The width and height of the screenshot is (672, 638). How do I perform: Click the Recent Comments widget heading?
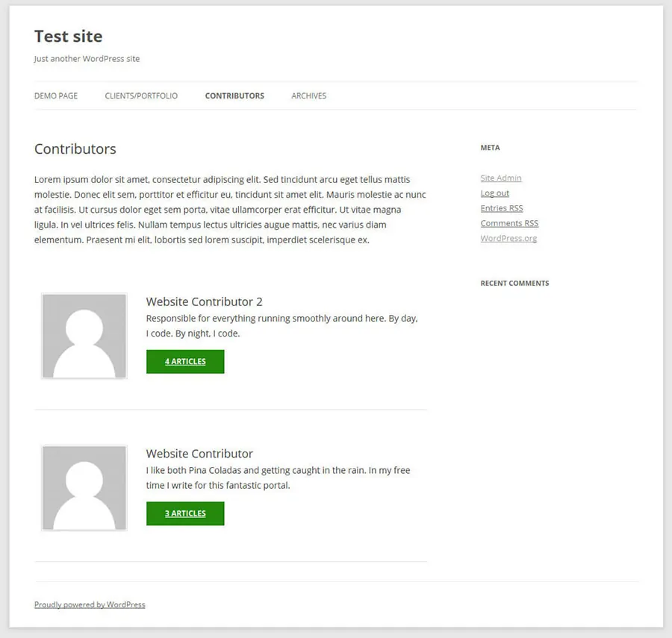514,284
